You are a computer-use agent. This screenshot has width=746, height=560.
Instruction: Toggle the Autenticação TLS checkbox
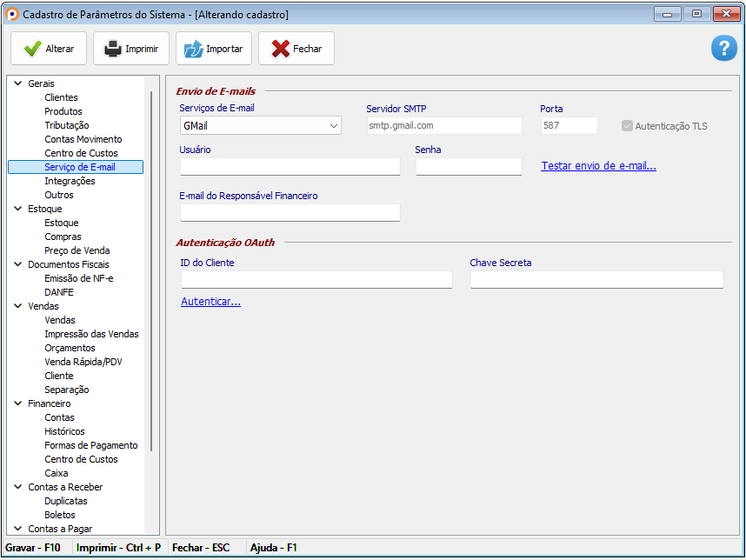click(x=627, y=126)
